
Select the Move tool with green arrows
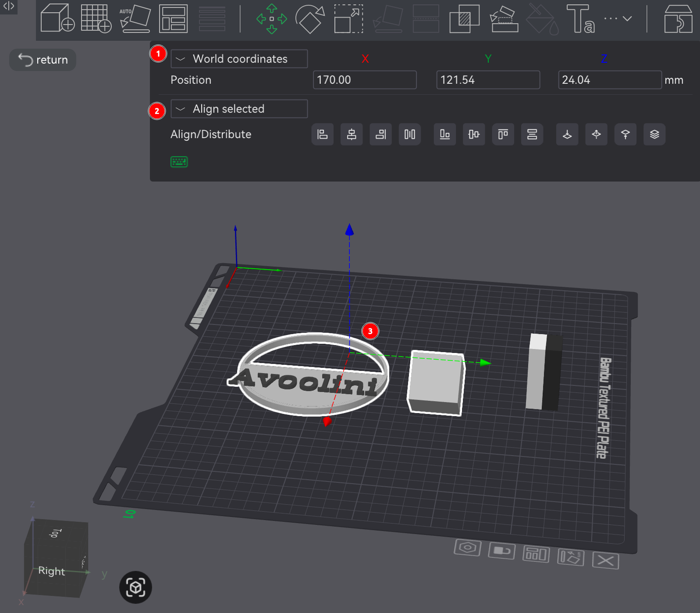click(272, 18)
